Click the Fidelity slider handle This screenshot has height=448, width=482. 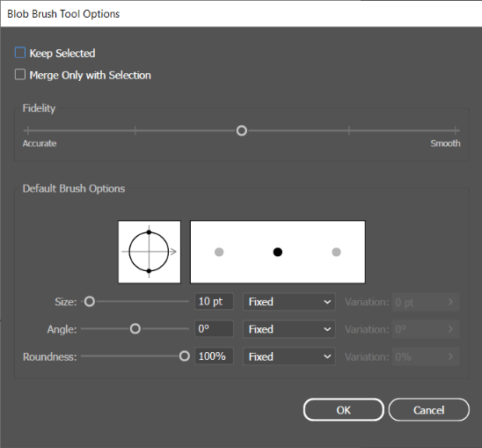pyautogui.click(x=242, y=130)
